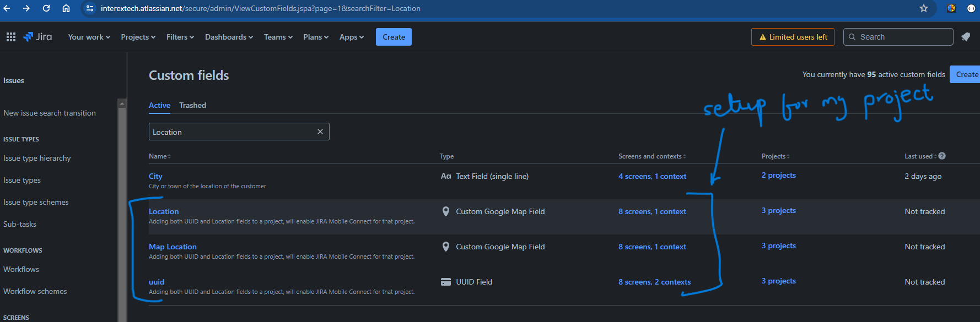Expand the Apps menu
The height and width of the screenshot is (322, 980).
(x=352, y=37)
